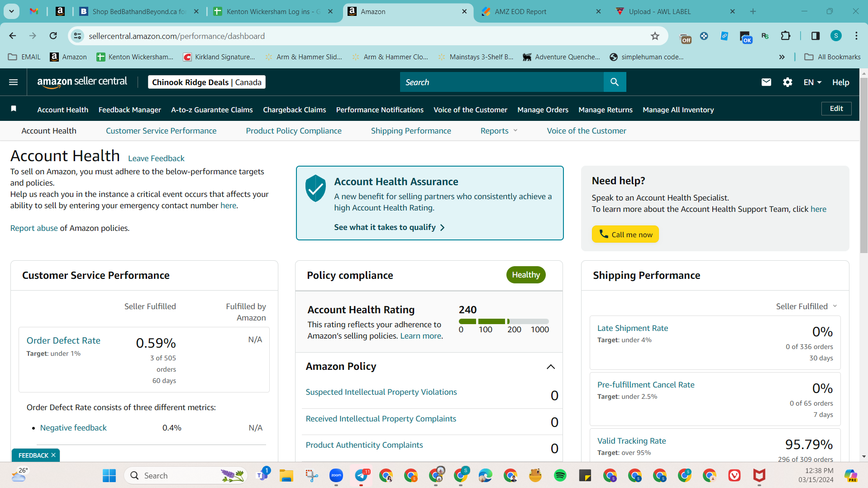The image size is (868, 488).
Task: Open Zoom from the taskbar
Action: (x=336, y=475)
